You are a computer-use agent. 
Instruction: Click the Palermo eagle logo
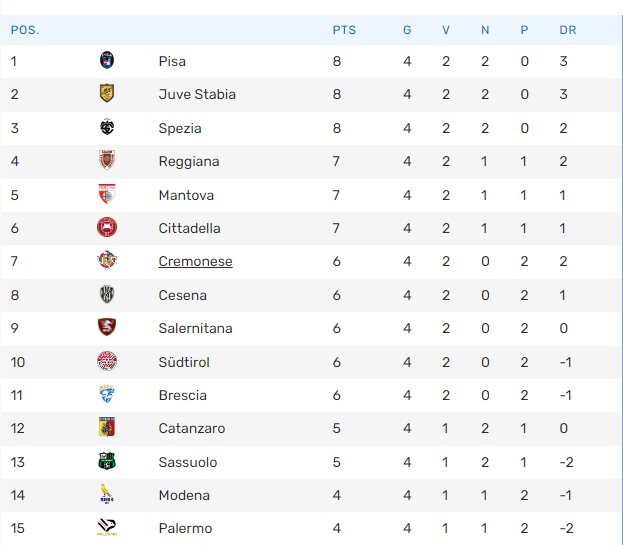pos(107,528)
